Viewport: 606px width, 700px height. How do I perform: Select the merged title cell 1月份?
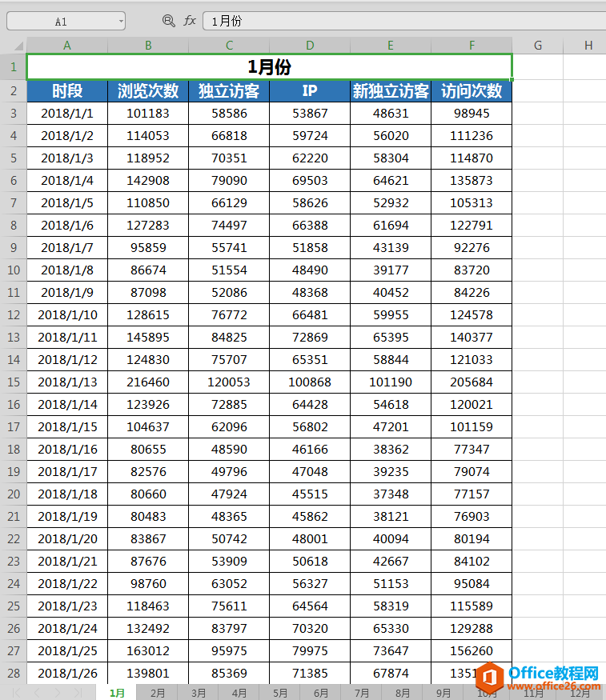pyautogui.click(x=269, y=67)
